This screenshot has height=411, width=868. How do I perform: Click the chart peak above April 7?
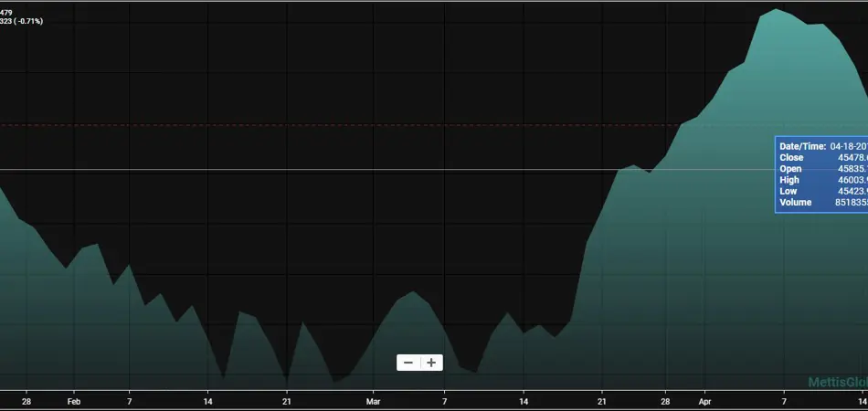tap(776, 10)
